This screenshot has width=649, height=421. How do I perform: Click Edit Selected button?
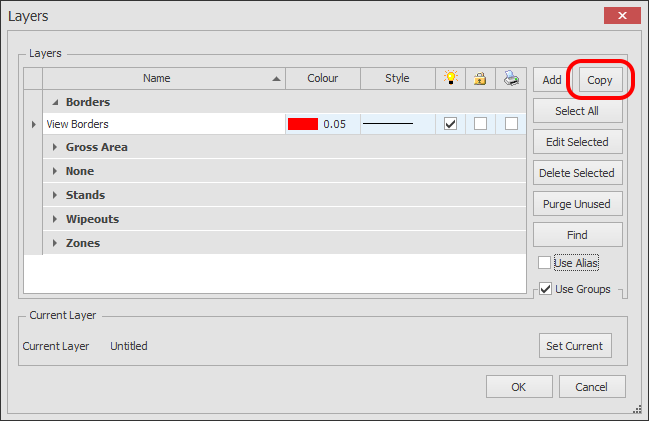click(x=577, y=142)
